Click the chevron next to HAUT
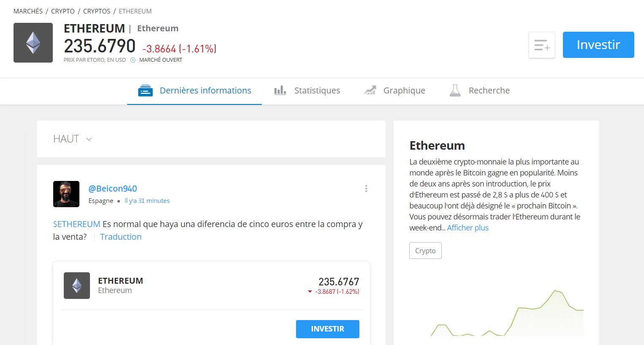644x345 pixels. pos(89,139)
